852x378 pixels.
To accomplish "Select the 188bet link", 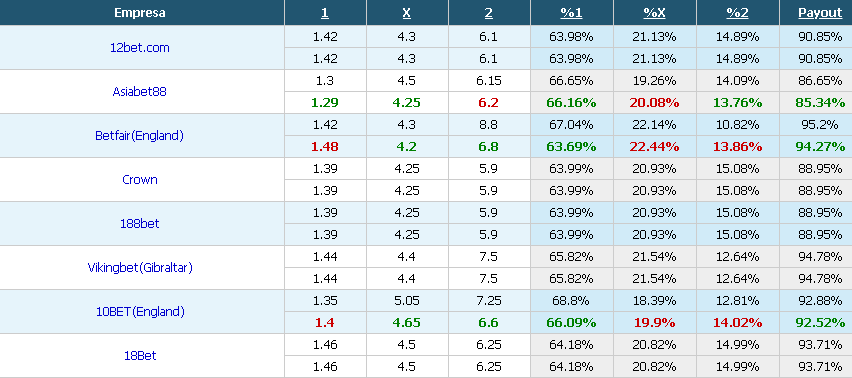I will tap(140, 223).
